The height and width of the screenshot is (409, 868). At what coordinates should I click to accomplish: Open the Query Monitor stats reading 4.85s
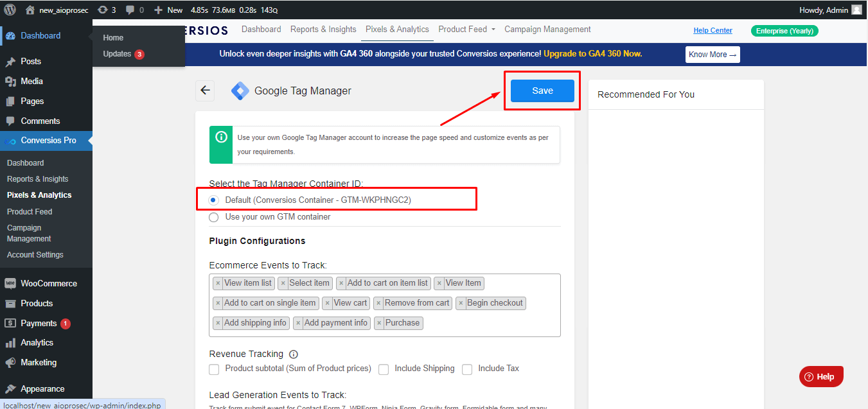click(234, 10)
